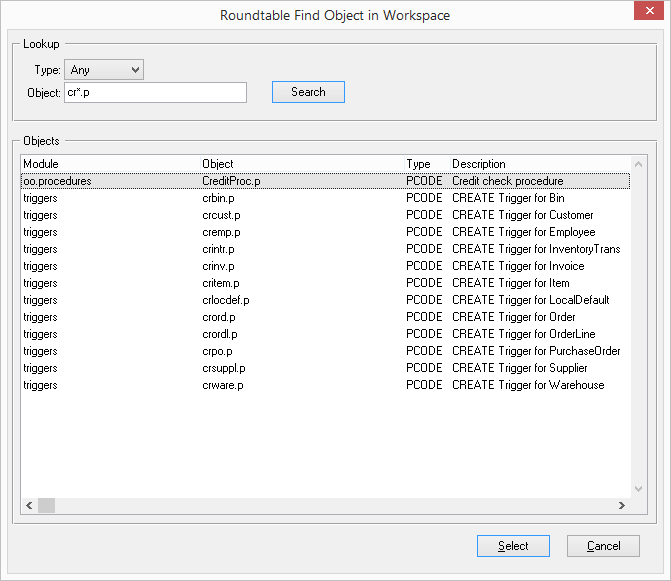The height and width of the screenshot is (581, 671).
Task: Select the crlocdef.p object row
Action: 326,300
